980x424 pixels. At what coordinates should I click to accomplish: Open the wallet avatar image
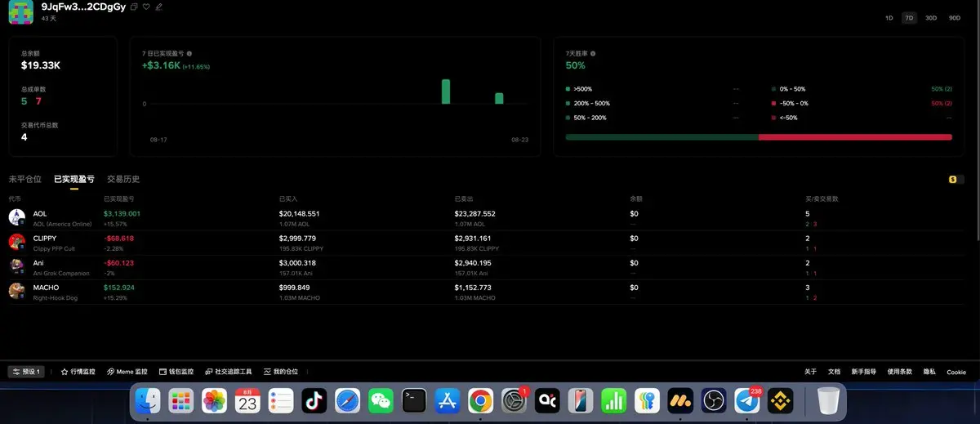[20, 11]
